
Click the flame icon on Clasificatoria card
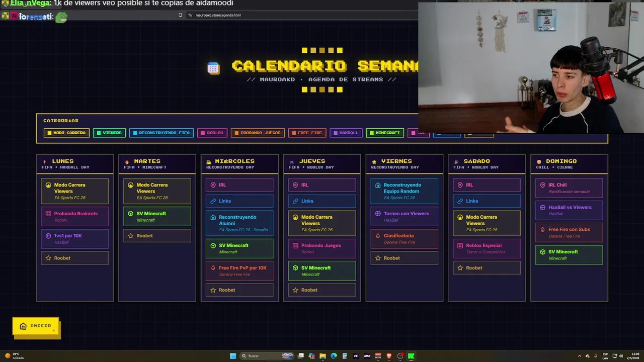point(378,236)
